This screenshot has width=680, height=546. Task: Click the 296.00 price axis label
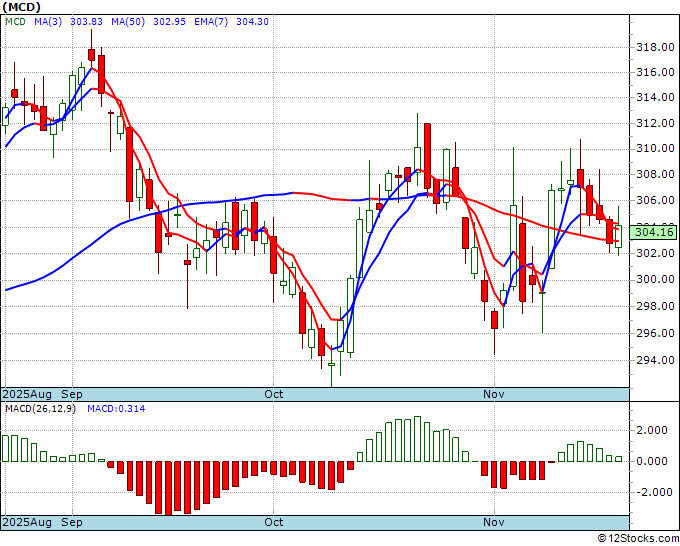click(655, 333)
